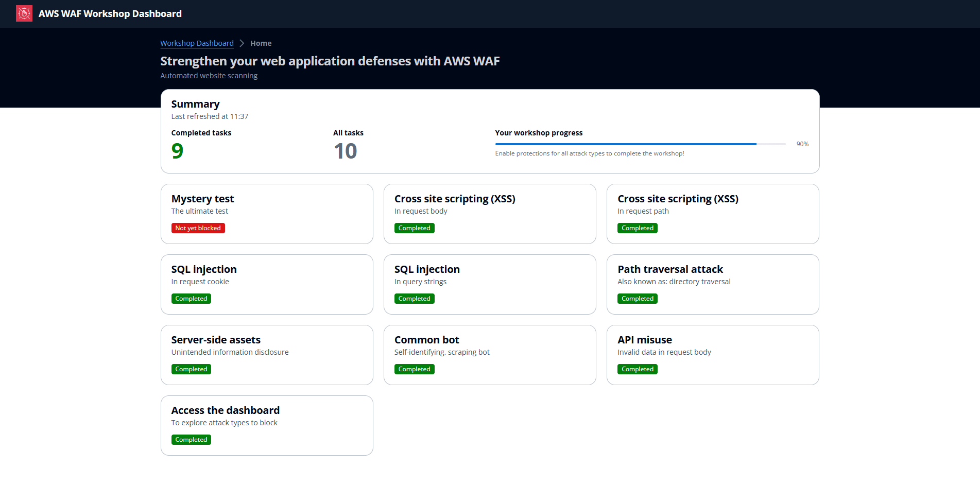Click the Cross site scripting title above "In request body"
Image resolution: width=980 pixels, height=485 pixels.
click(x=455, y=199)
